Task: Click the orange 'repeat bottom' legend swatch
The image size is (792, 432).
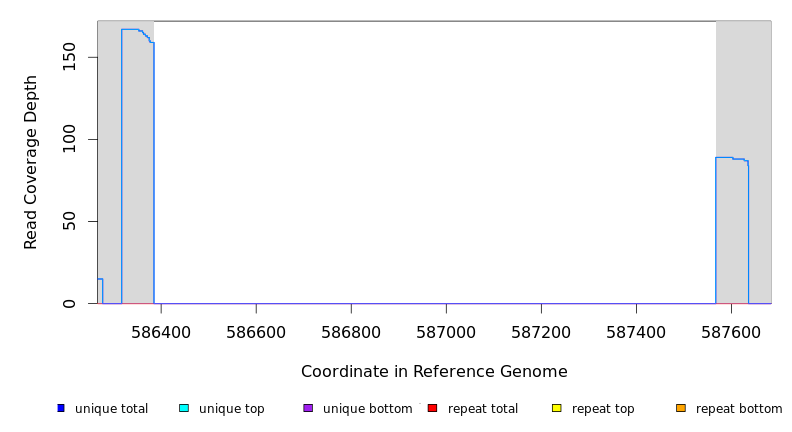Action: point(681,408)
